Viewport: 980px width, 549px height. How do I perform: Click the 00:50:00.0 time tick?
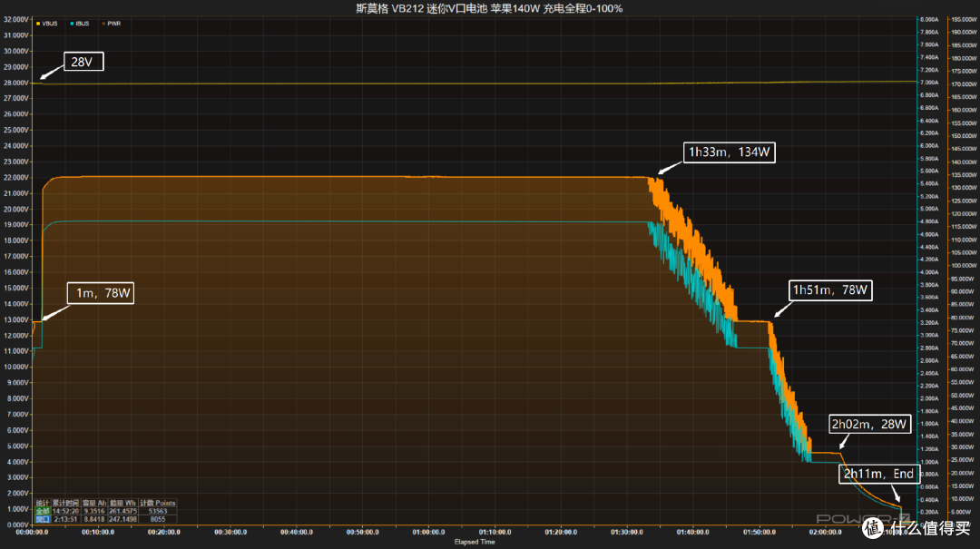point(362,532)
